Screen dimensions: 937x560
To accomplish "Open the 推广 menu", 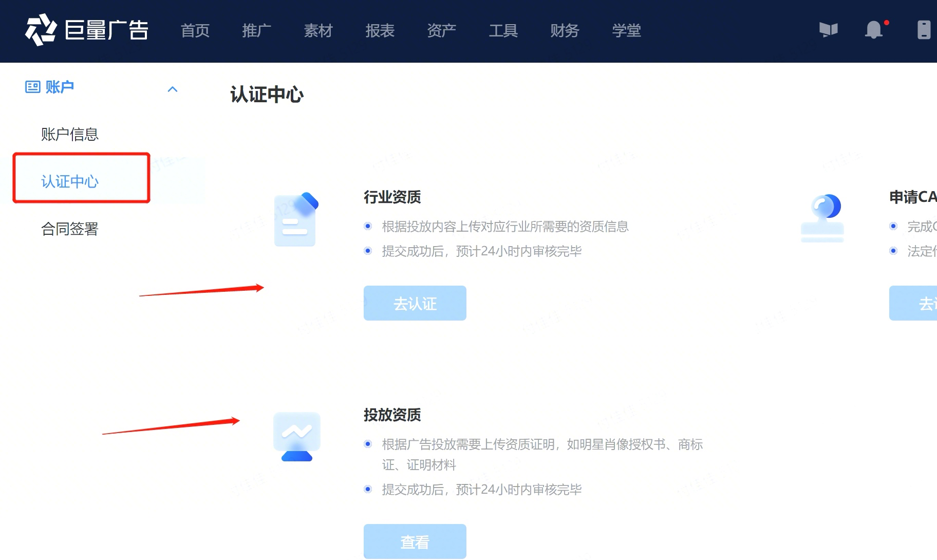I will click(x=257, y=31).
